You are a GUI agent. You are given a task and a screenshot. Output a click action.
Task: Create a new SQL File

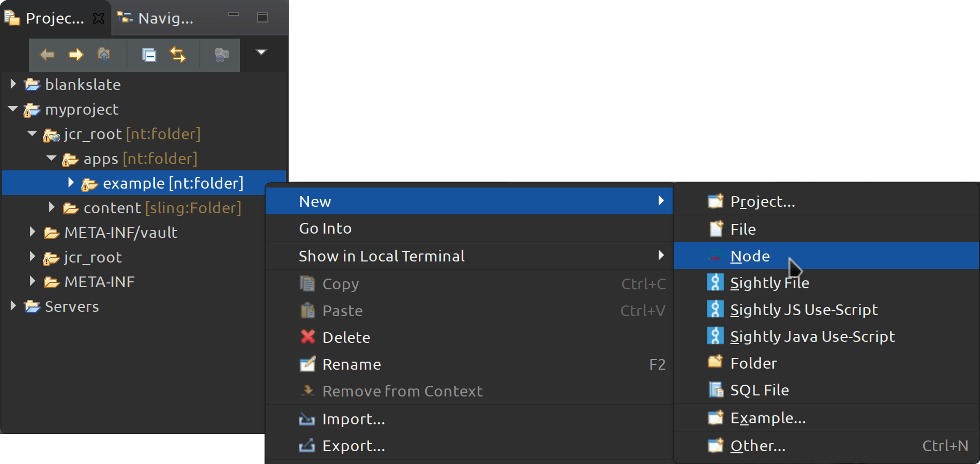[826, 390]
